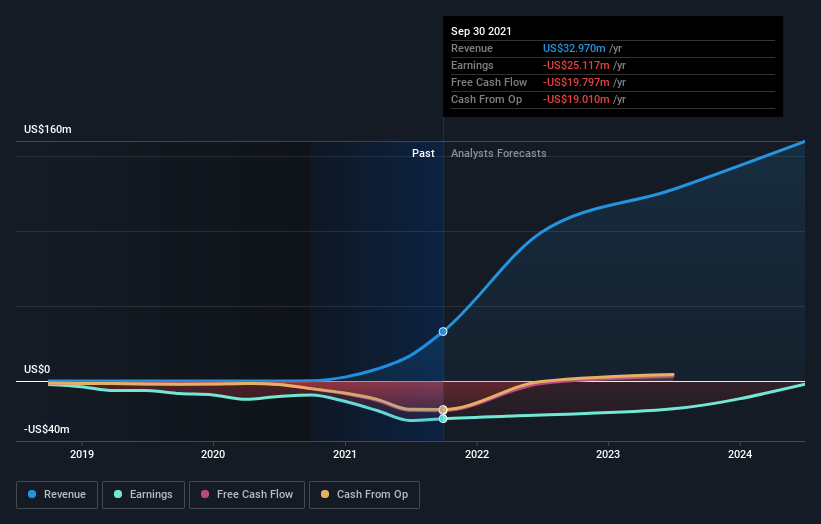Click the -US$25.117m earnings value

click(576, 65)
